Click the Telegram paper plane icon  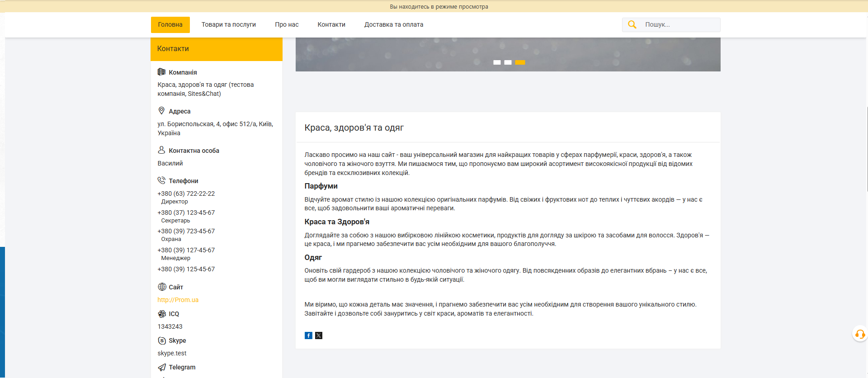162,367
